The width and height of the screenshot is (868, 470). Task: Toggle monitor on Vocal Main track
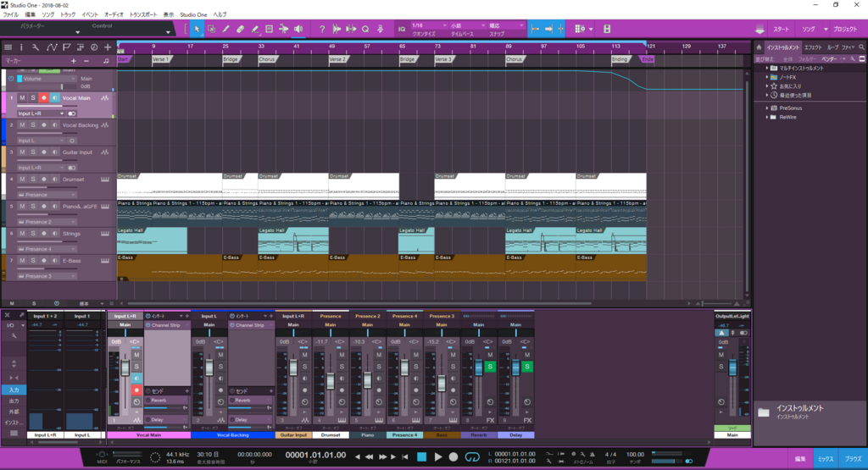click(x=55, y=98)
